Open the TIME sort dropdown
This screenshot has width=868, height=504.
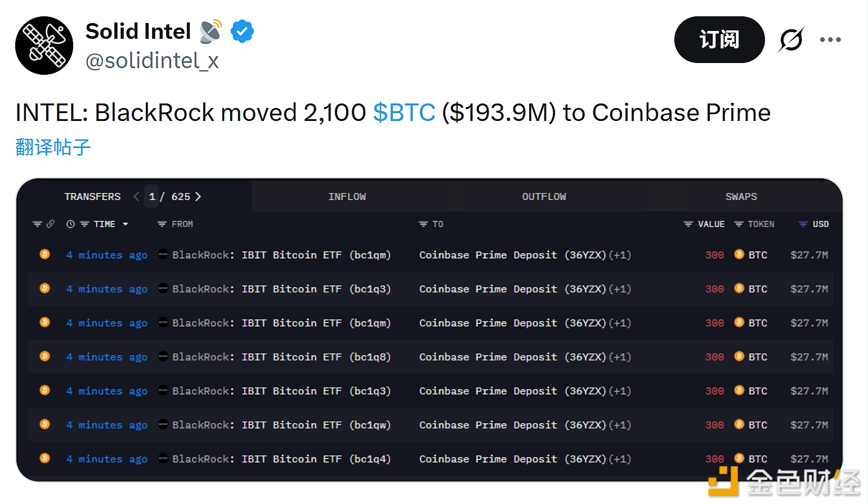click(126, 224)
